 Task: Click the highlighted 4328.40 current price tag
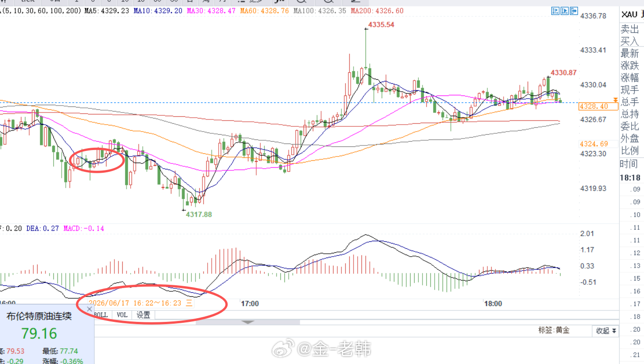click(x=598, y=107)
